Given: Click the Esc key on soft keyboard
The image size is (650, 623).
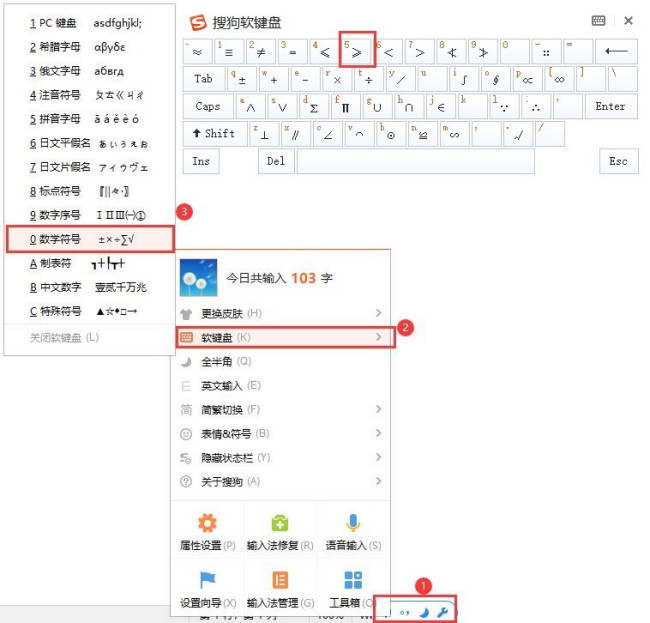Looking at the screenshot, I should coord(618,161).
